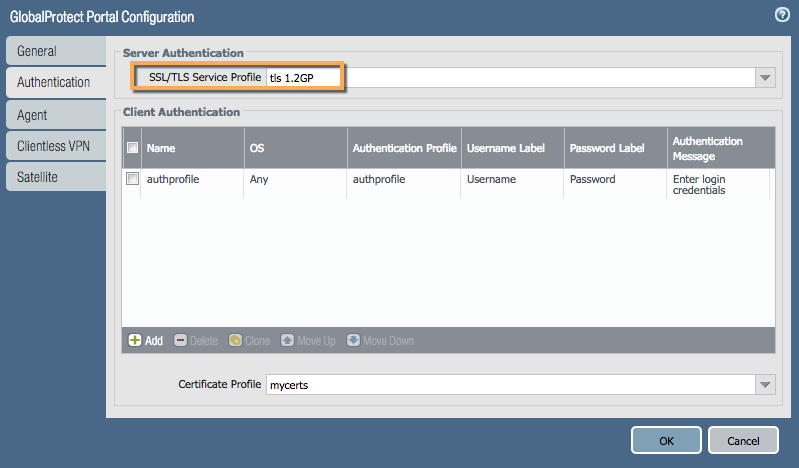Click the Username label cell

513,184
